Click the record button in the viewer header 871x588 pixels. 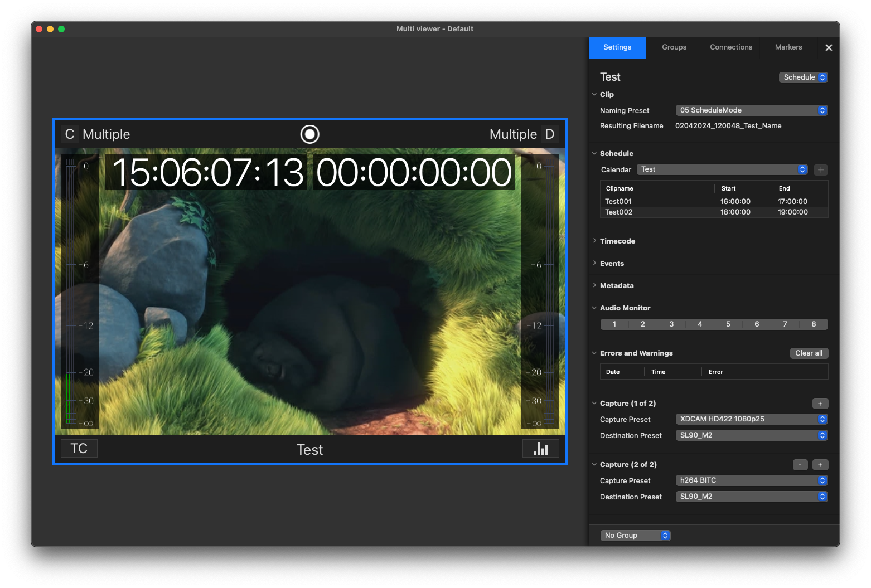coord(310,134)
